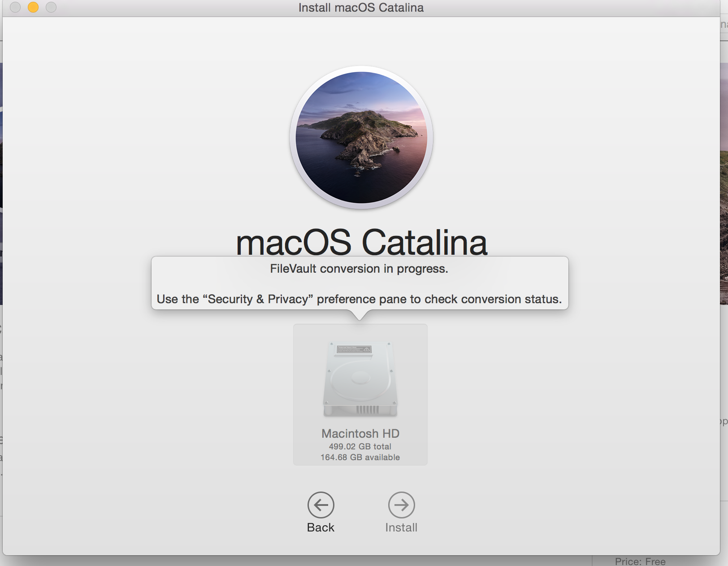
Task: Minimize the Install macOS Catalina window
Action: (33, 7)
